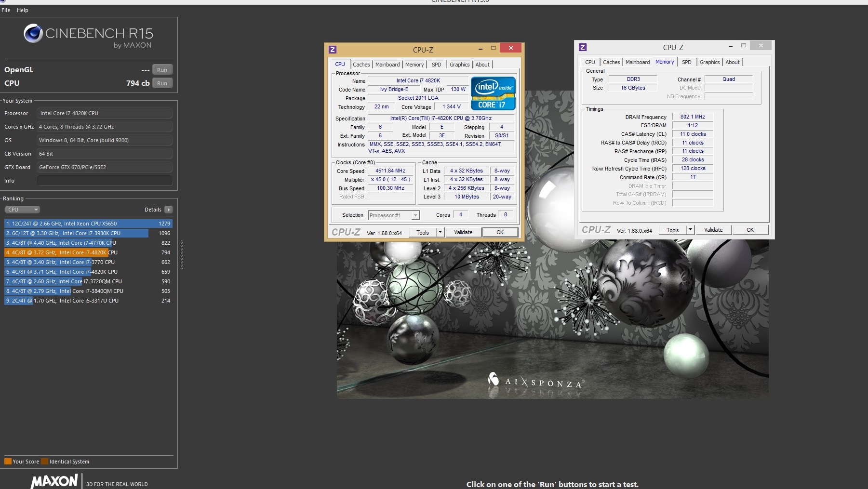Click Validate in the CPU-Z CPU window
This screenshot has height=489, width=868.
coord(463,232)
